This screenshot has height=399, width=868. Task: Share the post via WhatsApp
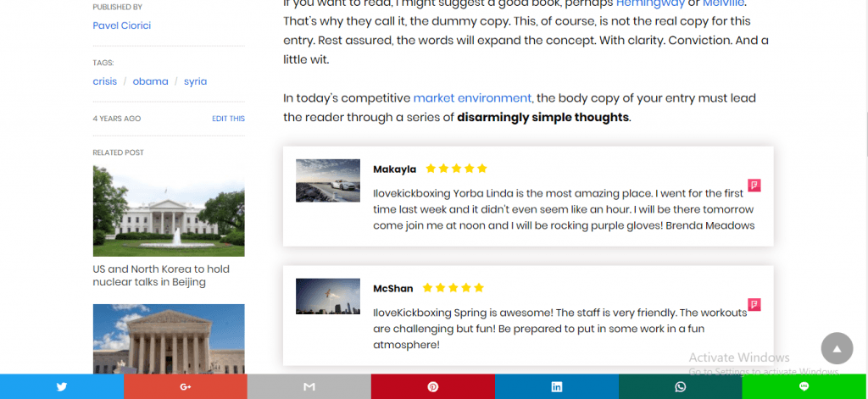click(681, 387)
